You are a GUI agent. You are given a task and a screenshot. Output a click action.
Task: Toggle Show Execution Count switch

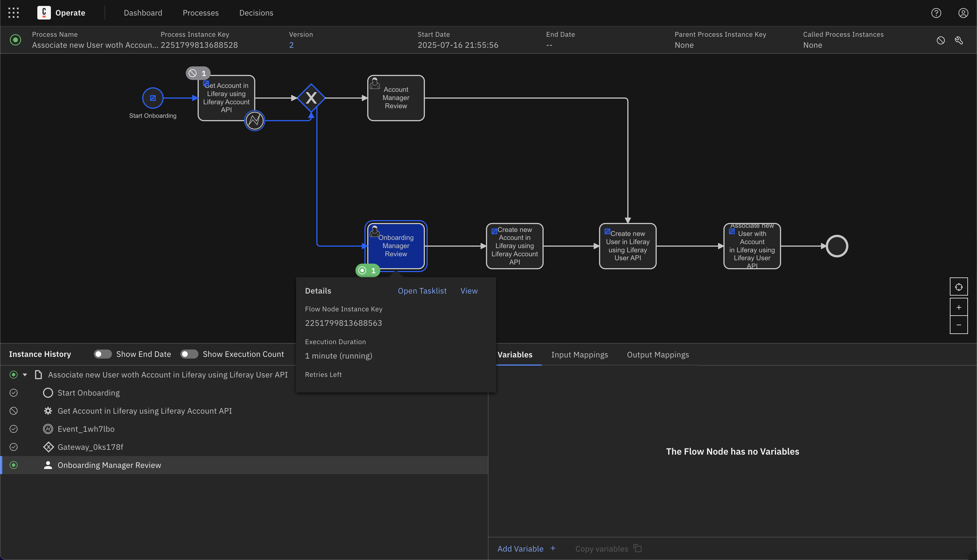point(189,354)
